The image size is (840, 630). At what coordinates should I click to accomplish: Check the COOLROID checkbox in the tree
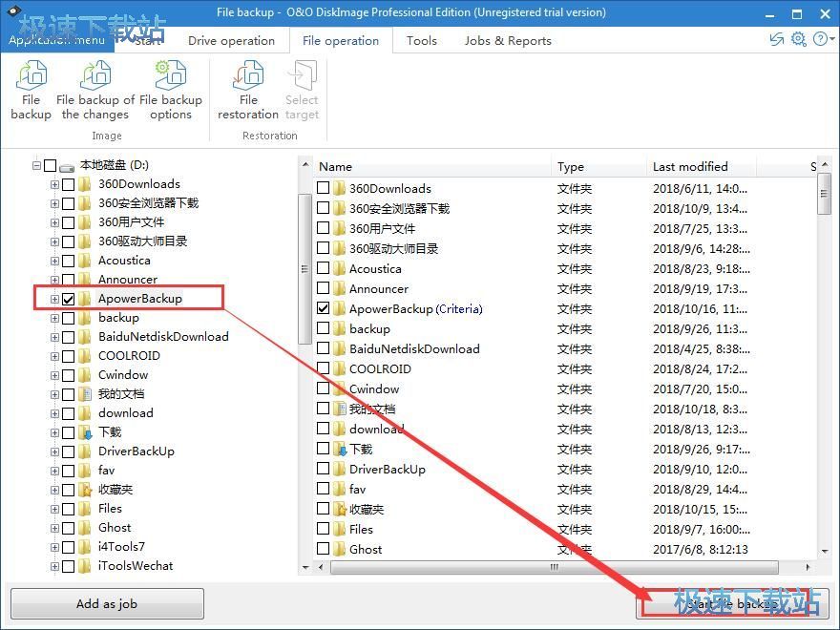pyautogui.click(x=68, y=356)
